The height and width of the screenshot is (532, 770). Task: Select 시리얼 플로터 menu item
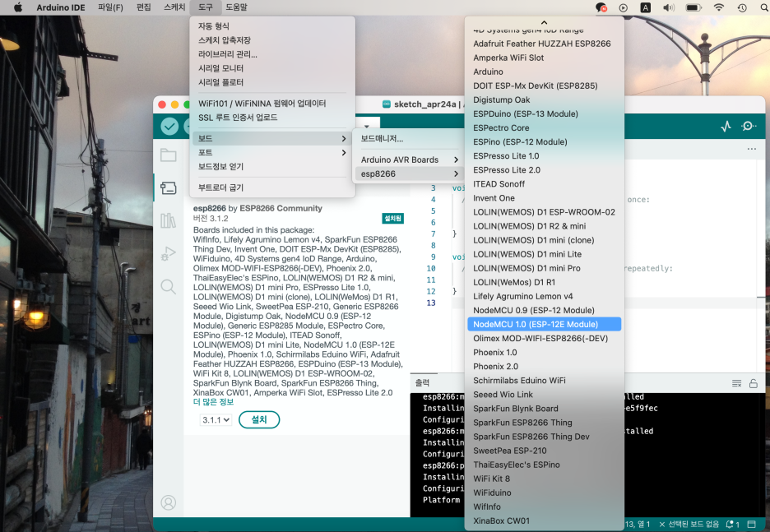[x=272, y=82]
